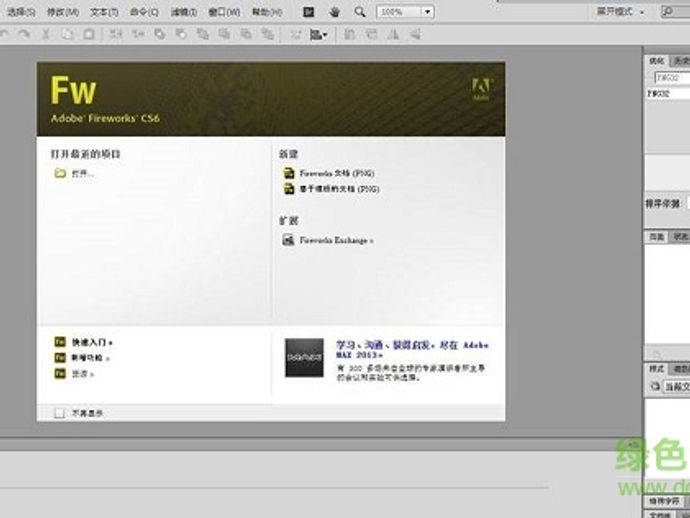Click the Bring to Front icon
690x518 pixels.
point(202,34)
